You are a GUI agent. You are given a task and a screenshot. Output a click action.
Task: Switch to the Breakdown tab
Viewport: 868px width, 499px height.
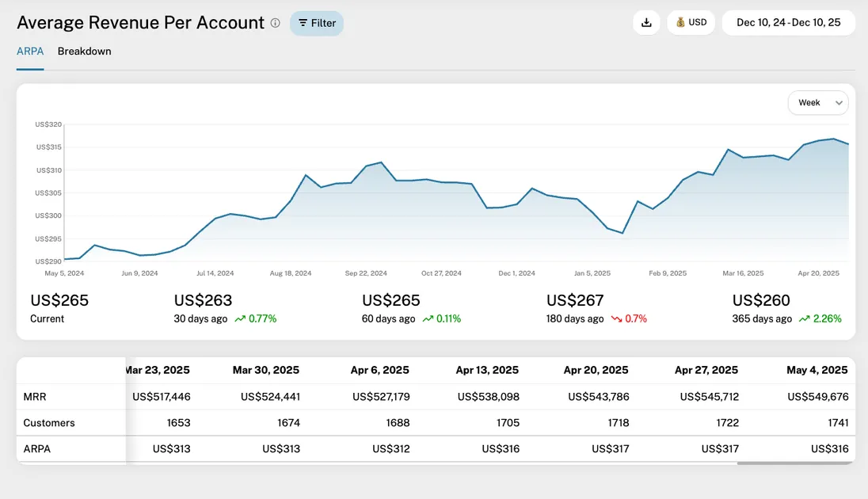pyautogui.click(x=84, y=51)
